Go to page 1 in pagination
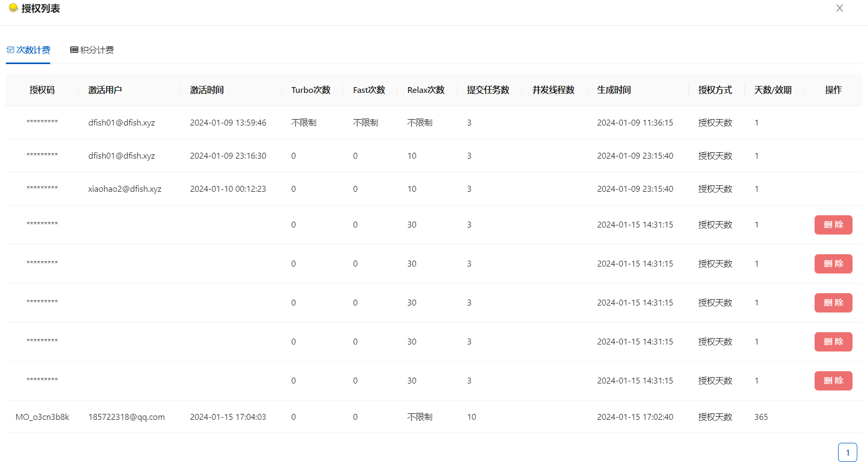 click(x=847, y=452)
